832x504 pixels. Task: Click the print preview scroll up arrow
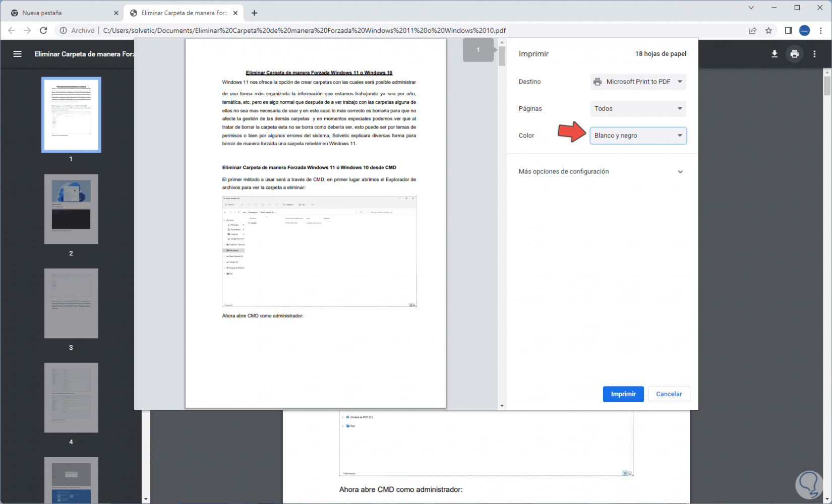pyautogui.click(x=502, y=43)
